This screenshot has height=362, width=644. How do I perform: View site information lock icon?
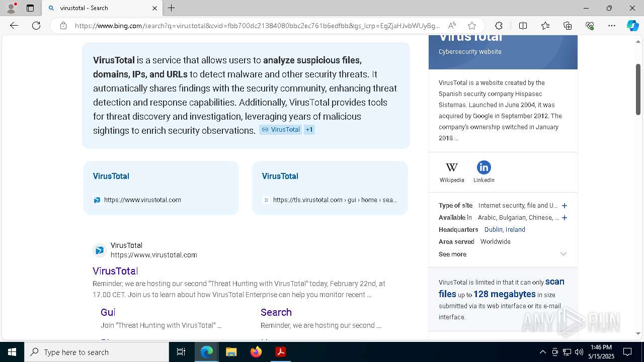pyautogui.click(x=63, y=26)
